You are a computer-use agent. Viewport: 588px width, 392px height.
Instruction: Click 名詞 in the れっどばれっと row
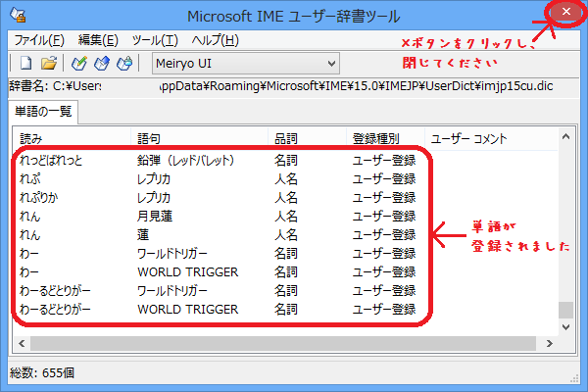point(286,161)
